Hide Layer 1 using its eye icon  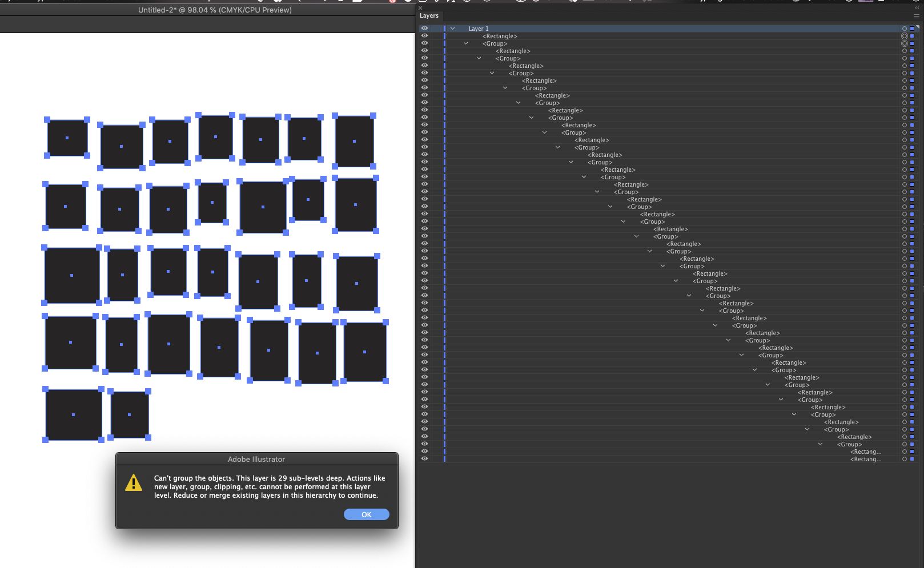424,29
